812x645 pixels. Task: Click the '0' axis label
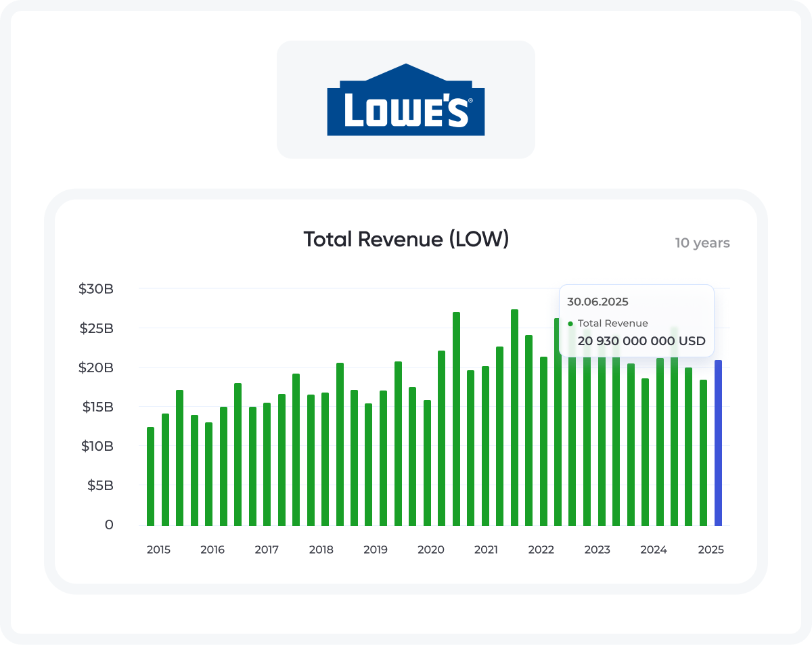click(x=109, y=525)
